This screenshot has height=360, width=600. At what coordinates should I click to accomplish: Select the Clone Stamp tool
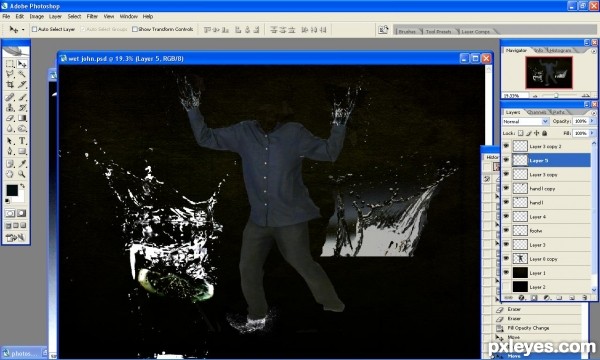(10, 108)
